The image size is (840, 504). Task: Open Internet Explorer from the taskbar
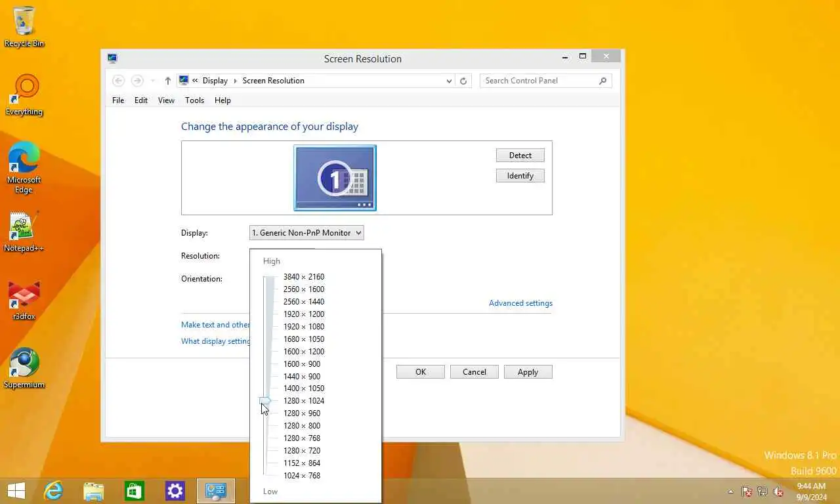pyautogui.click(x=53, y=491)
